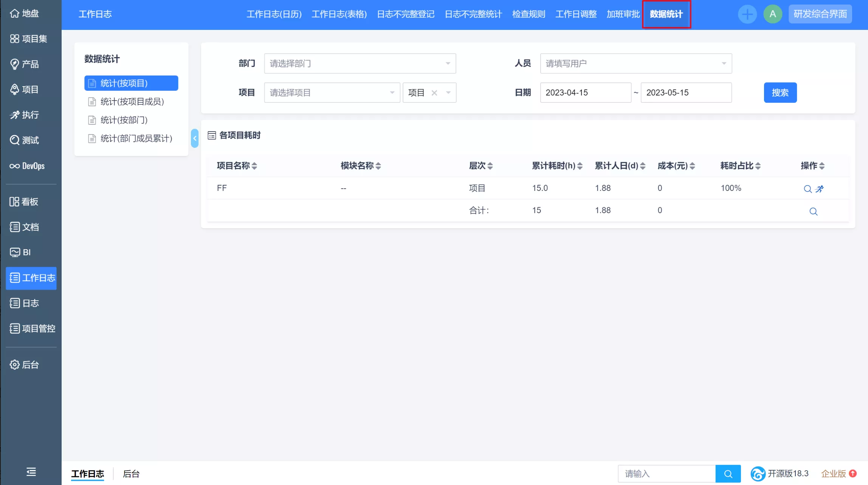The image size is (868, 485).
Task: Open DevOps in sidebar
Action: [x=27, y=166]
